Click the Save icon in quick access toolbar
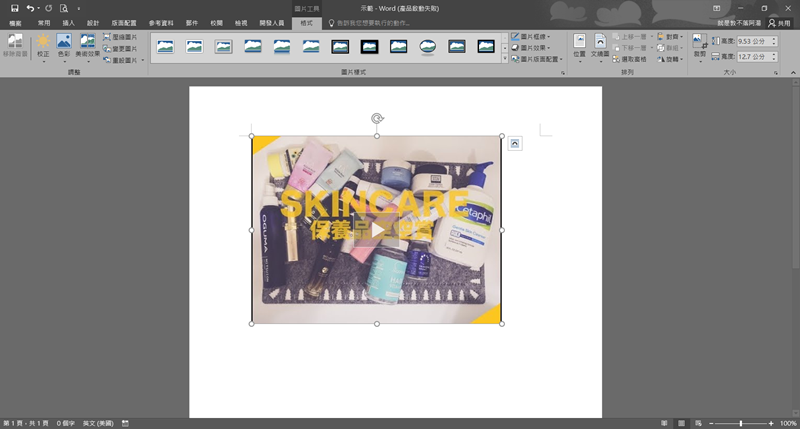The image size is (800, 429). point(15,8)
